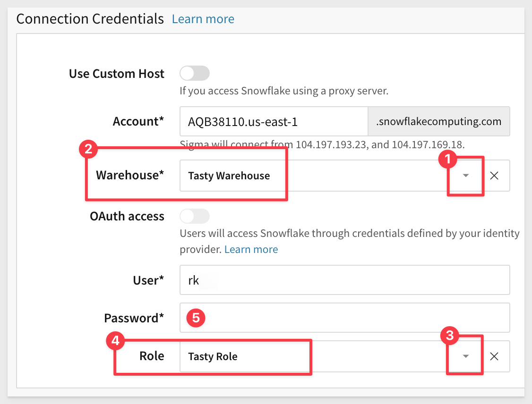The height and width of the screenshot is (404, 532).
Task: Open Learn more link about identity provider
Action: 251,249
